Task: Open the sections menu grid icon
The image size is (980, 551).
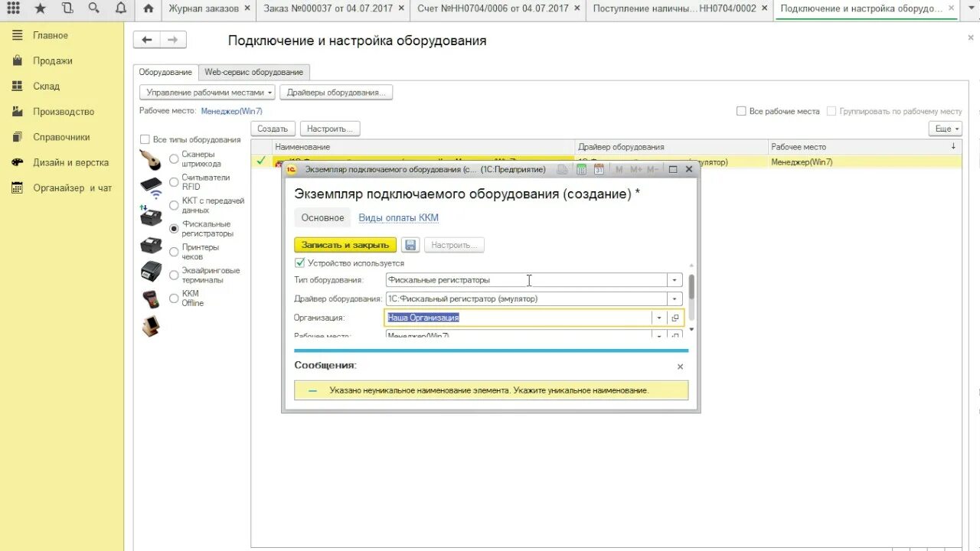Action: [x=12, y=8]
